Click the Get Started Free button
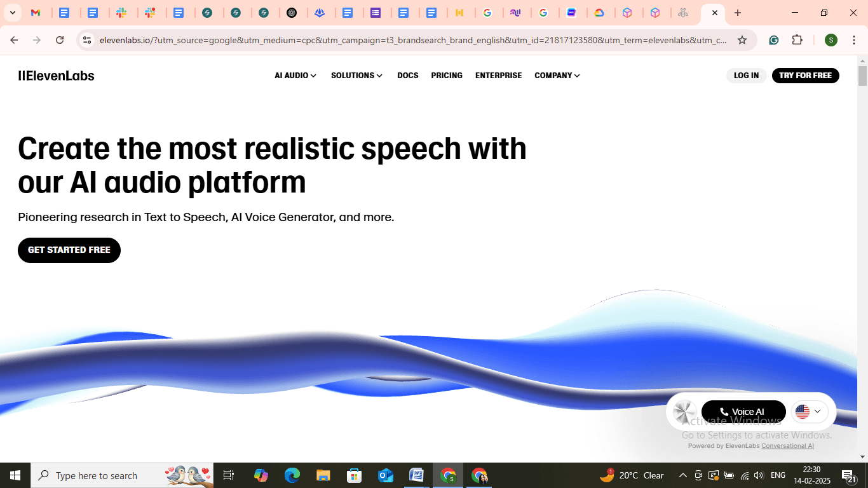 click(69, 250)
